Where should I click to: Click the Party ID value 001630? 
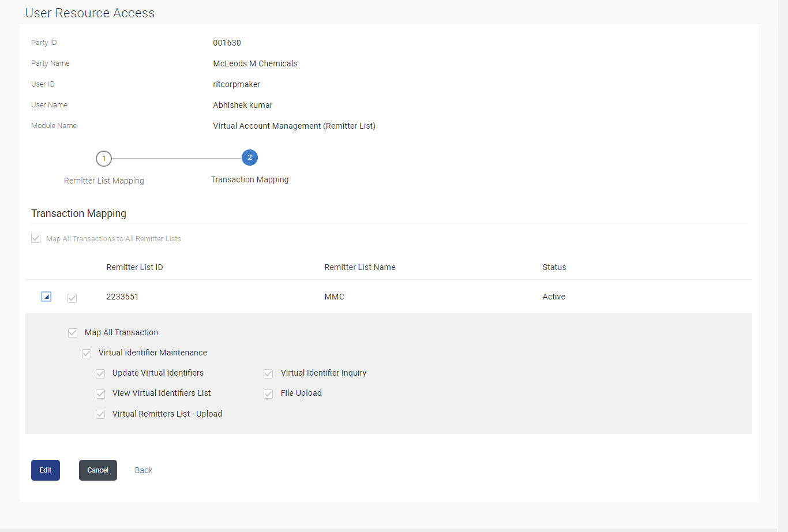click(227, 43)
